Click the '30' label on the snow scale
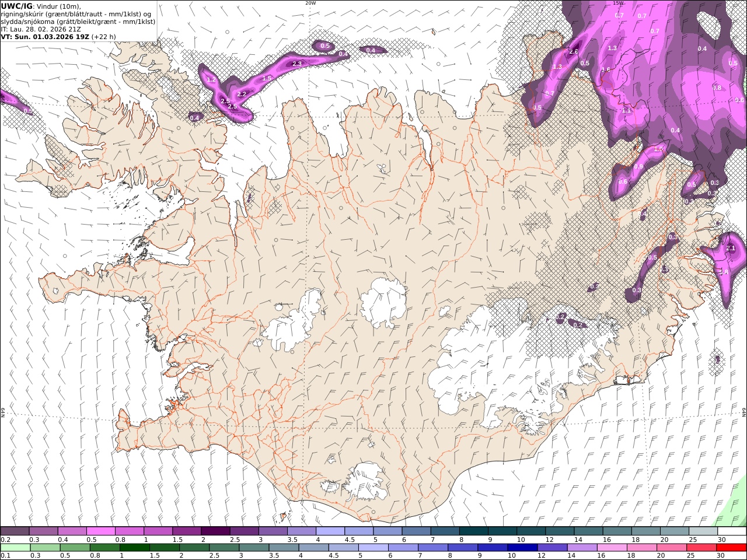This screenshot has width=747, height=560. pos(722,540)
